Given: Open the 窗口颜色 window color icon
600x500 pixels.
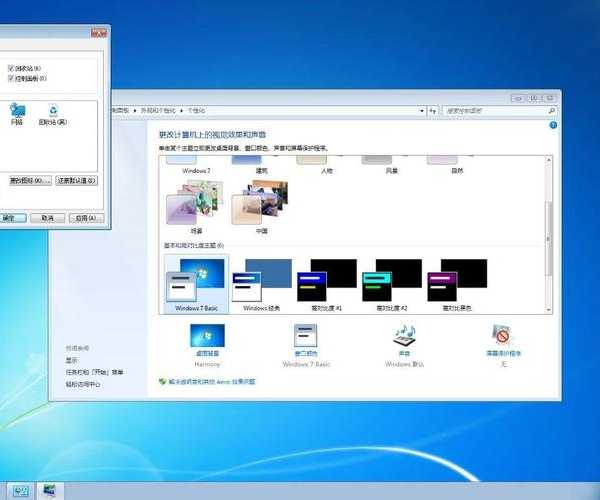Looking at the screenshot, I should [306, 337].
